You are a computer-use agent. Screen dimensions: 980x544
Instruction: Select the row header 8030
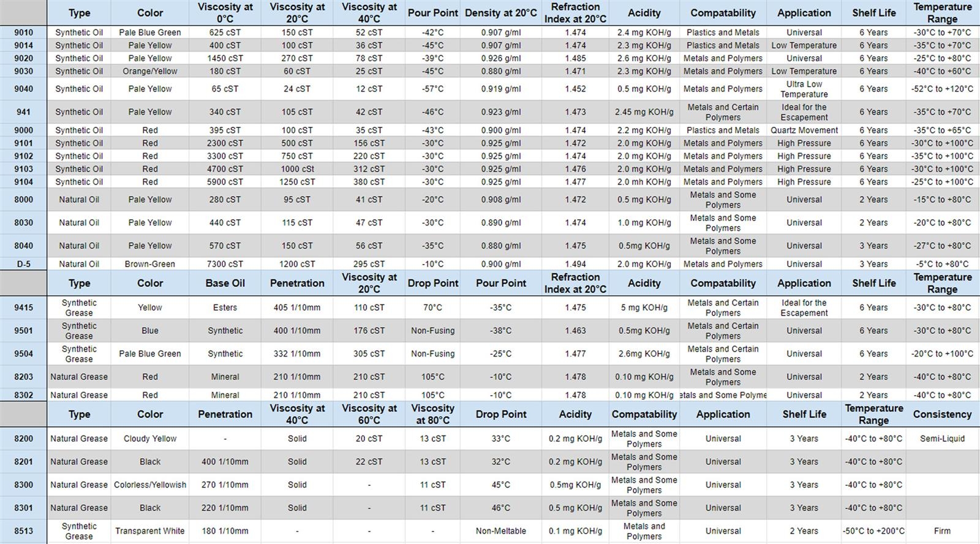click(x=23, y=223)
